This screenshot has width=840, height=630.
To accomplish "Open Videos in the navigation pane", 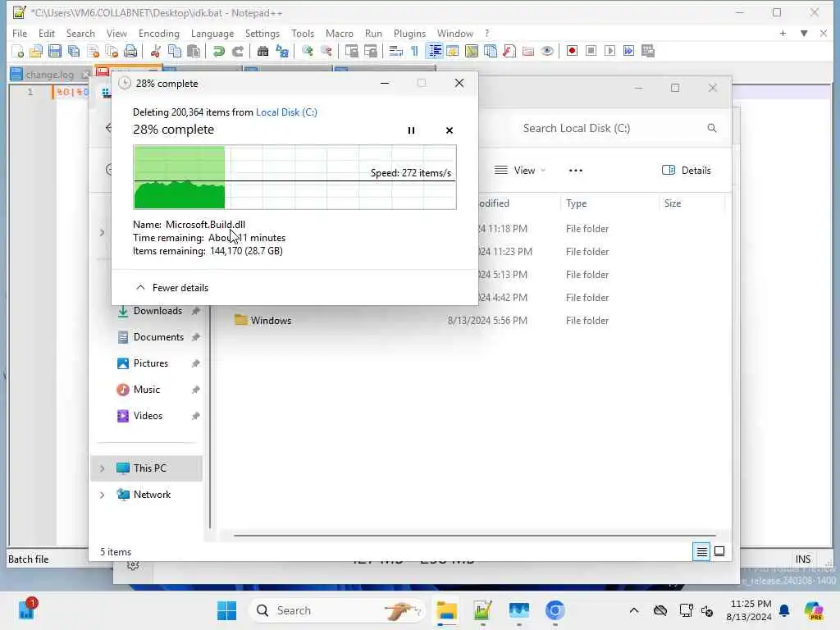I will pos(148,416).
